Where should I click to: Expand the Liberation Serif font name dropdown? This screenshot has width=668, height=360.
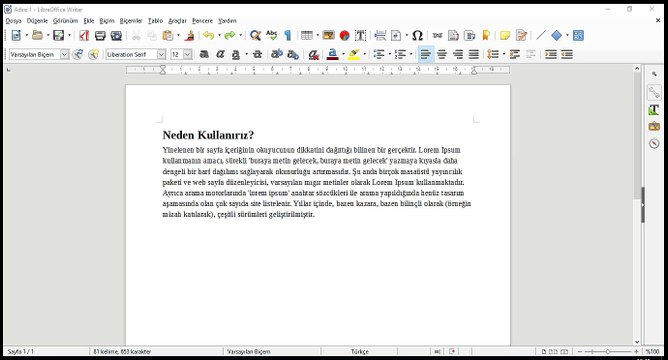[x=161, y=55]
